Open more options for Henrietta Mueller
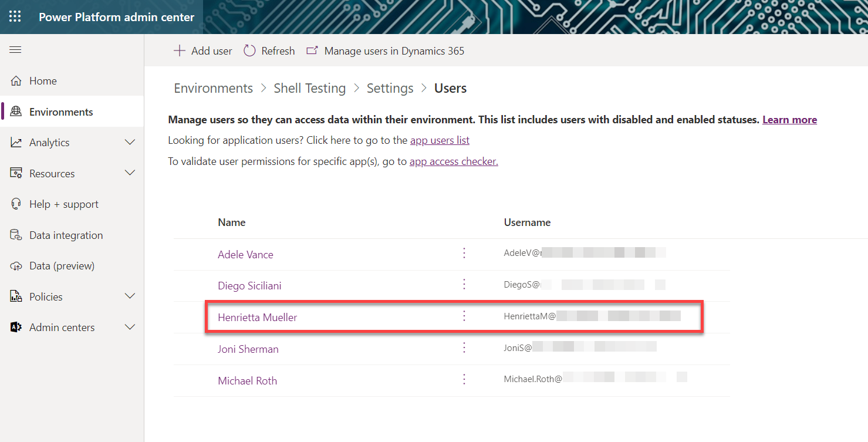Screen dimensions: 868x442 point(464,316)
